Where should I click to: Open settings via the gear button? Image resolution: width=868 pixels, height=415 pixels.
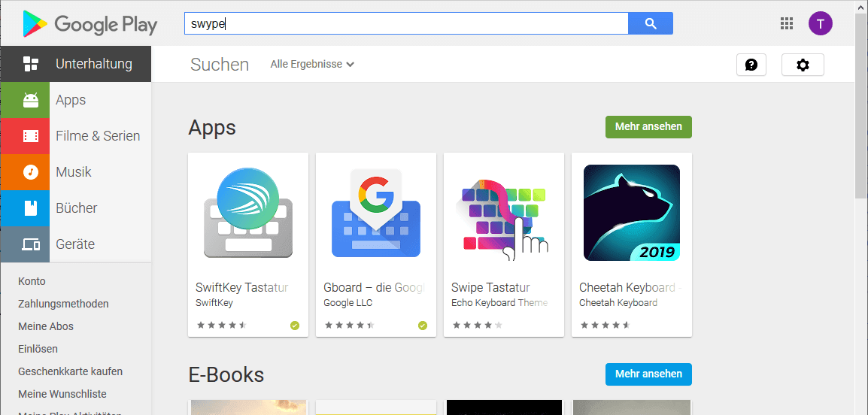(x=803, y=65)
